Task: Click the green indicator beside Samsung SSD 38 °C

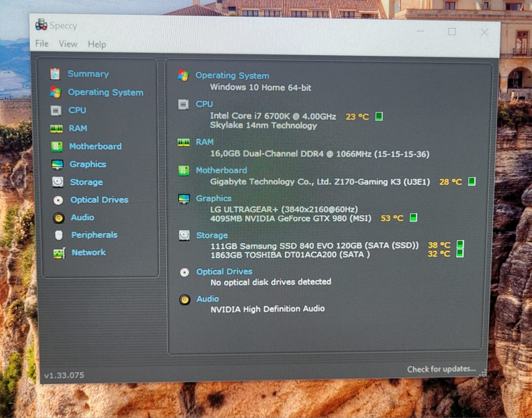Action: 460,244
